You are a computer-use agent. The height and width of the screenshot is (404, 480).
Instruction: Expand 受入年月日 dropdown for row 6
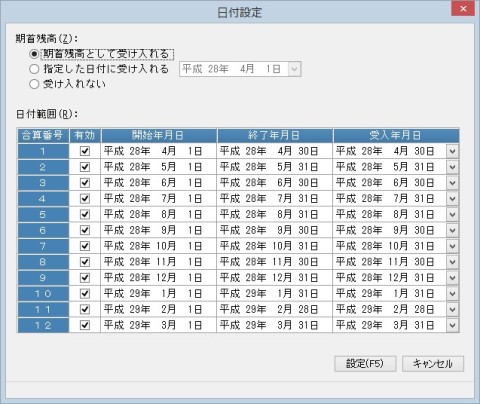tap(452, 230)
